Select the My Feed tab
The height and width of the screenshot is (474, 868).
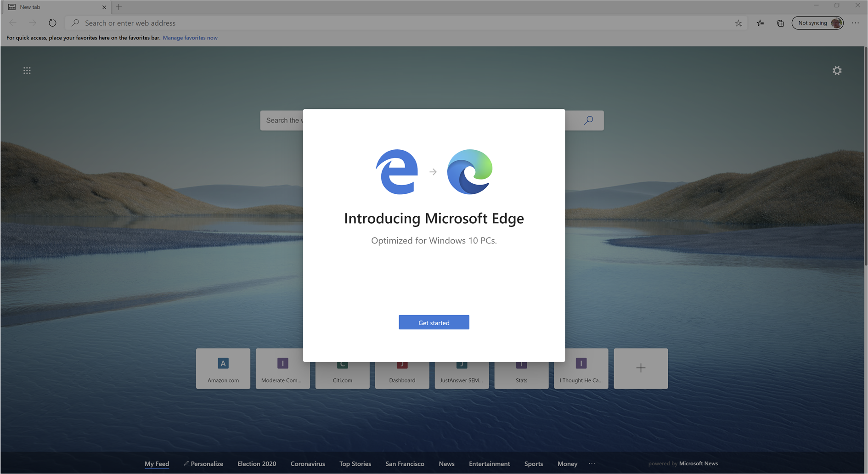(x=157, y=464)
